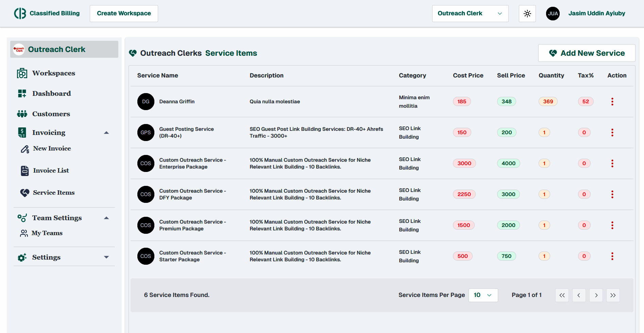Collapse the Team Settings section

click(106, 218)
